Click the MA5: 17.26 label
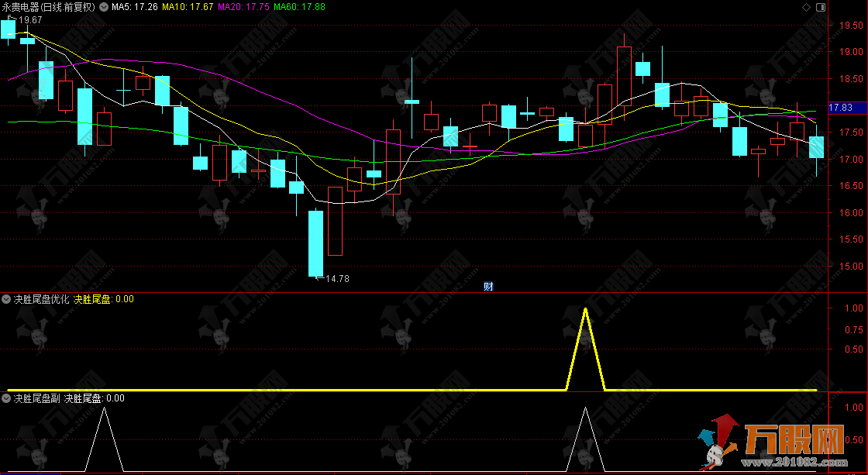 pyautogui.click(x=135, y=7)
